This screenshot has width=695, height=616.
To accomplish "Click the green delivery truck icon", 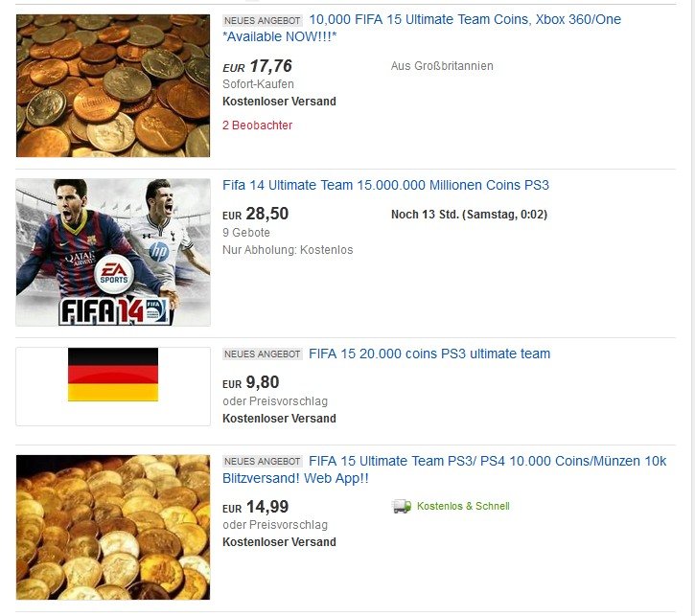I will [x=402, y=506].
